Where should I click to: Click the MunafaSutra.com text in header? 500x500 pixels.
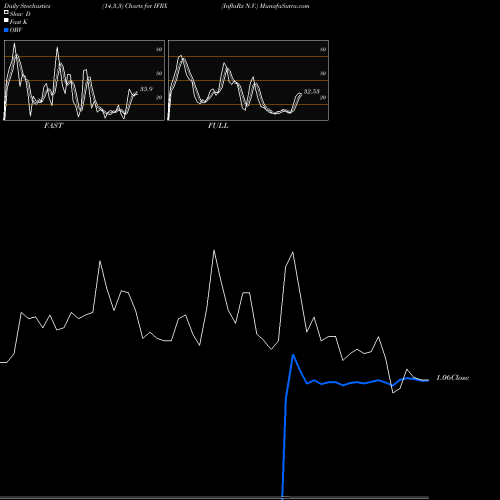[284, 6]
